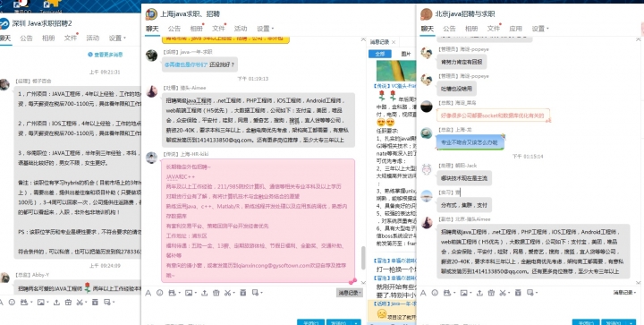
Task: Click avatar of 上海-HR-kiki in the Shanghai chat
Action: coord(151,158)
